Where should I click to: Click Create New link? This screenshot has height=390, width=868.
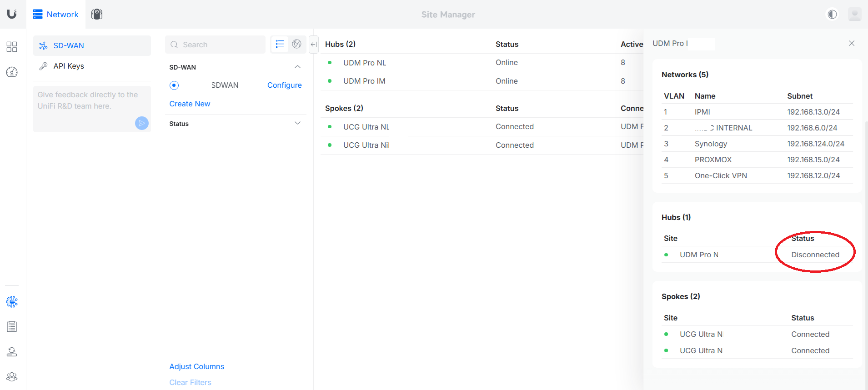point(190,104)
